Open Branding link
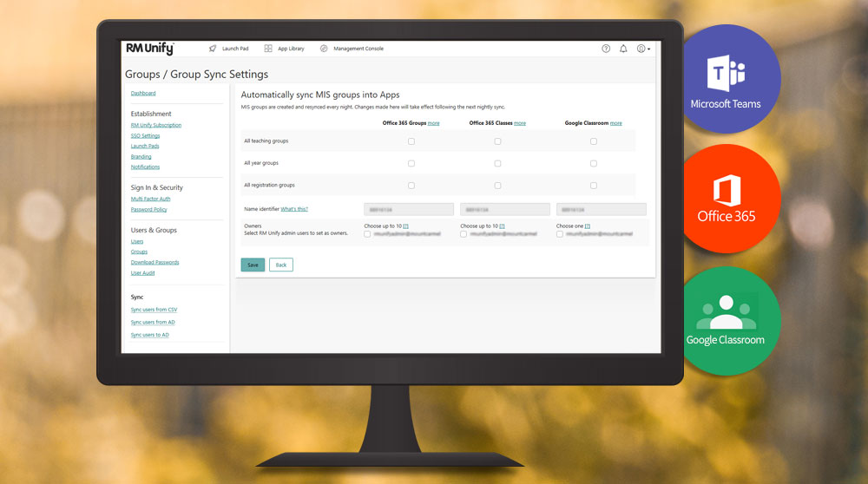Image resolution: width=868 pixels, height=484 pixels. pos(141,157)
